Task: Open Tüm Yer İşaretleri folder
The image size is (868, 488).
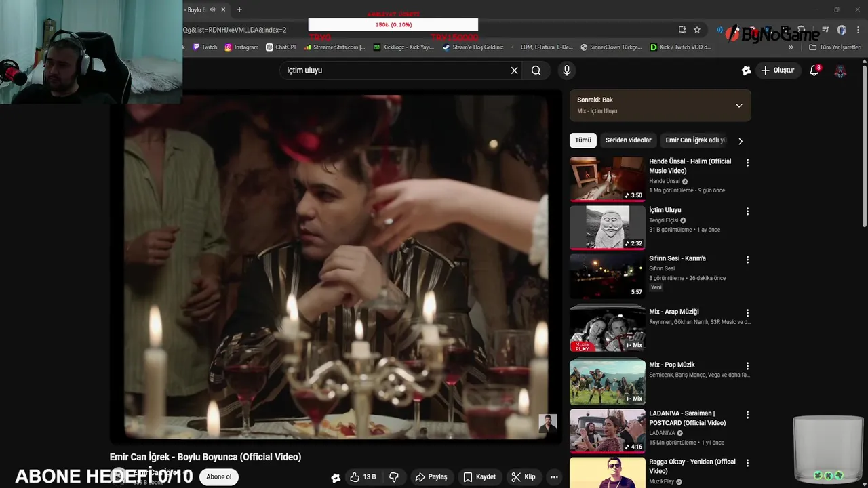Action: tap(835, 47)
